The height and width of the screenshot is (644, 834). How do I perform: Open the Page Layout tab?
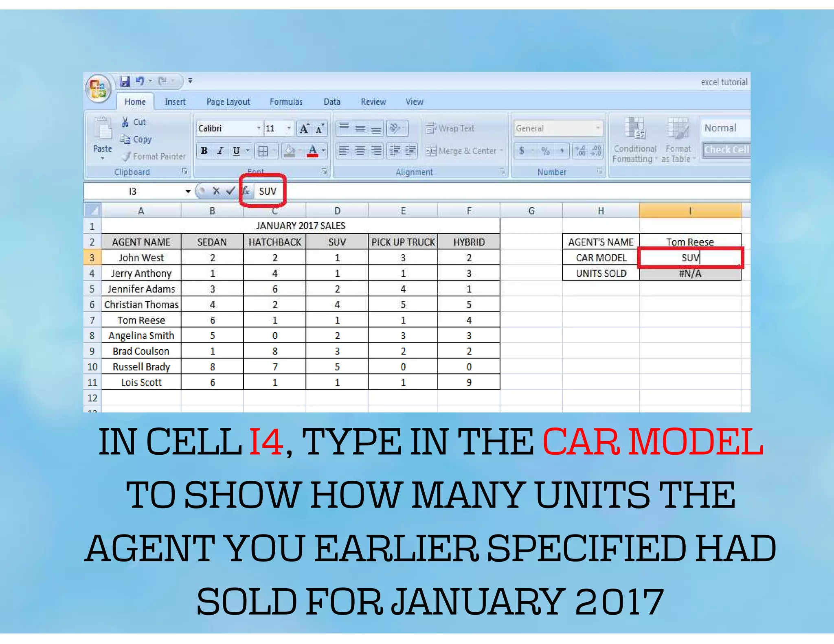click(x=228, y=102)
